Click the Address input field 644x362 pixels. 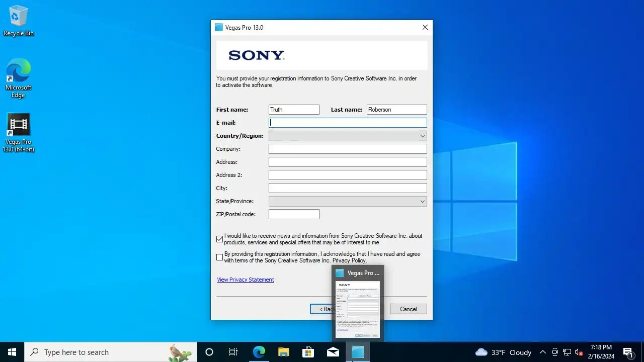coord(348,162)
